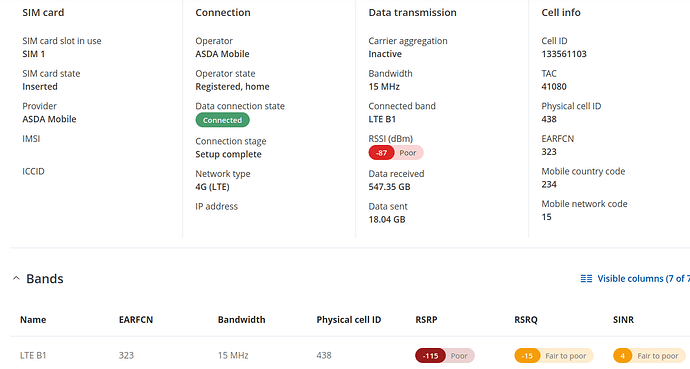Sort by the RSRQ column header
Image resolution: width=690 pixels, height=369 pixels.
(x=526, y=320)
